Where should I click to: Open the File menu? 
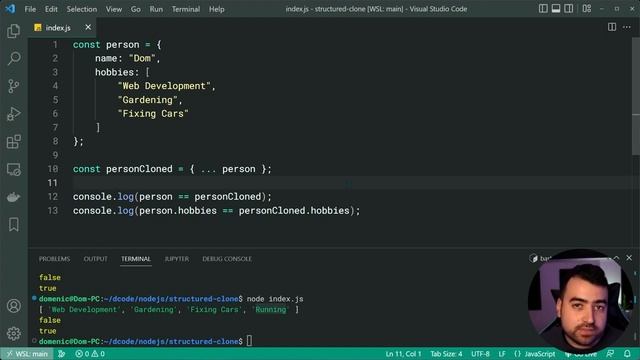click(30, 9)
